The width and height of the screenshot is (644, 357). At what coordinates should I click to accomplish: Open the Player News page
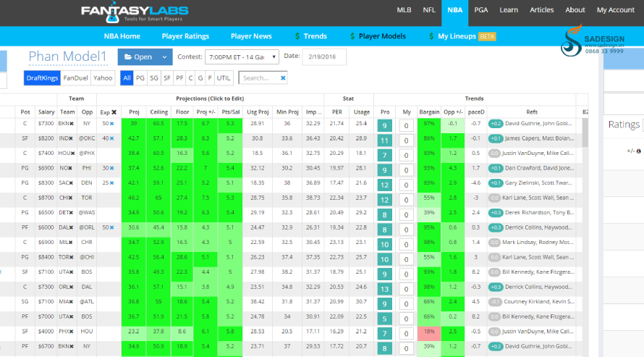coord(251,36)
